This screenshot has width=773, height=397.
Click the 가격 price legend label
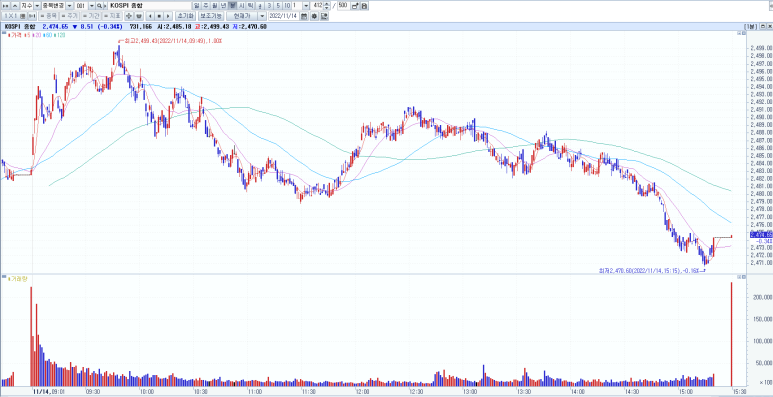click(x=15, y=35)
